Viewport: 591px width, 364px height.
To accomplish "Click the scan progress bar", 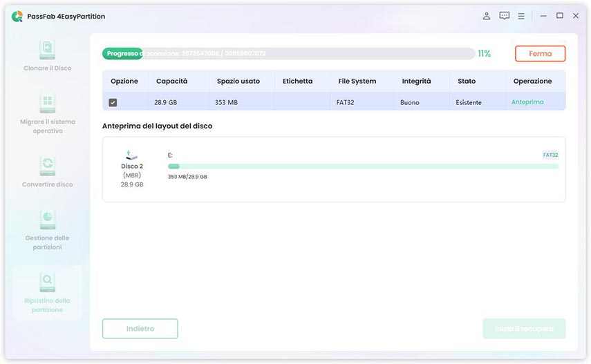I will pos(288,53).
